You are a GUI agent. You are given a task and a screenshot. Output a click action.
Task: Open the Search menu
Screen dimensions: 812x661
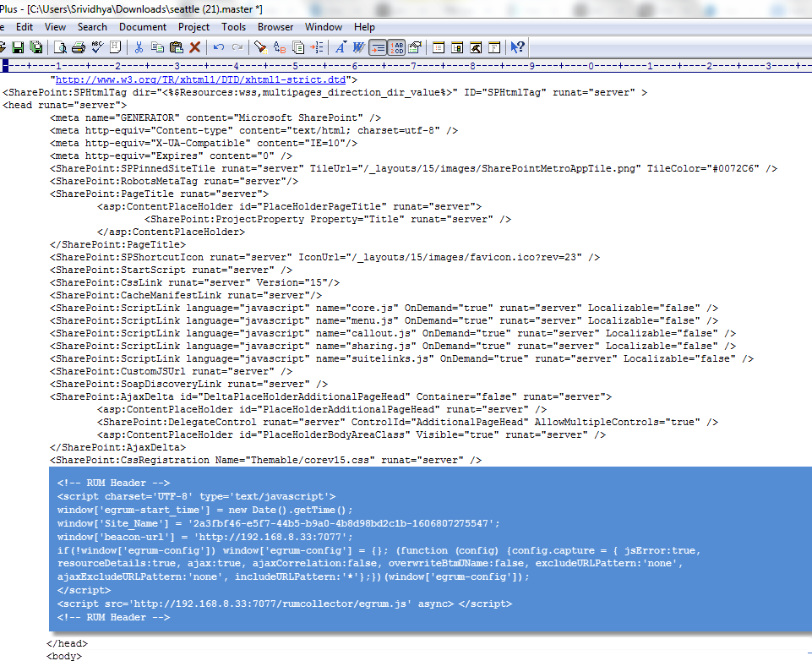[x=92, y=27]
